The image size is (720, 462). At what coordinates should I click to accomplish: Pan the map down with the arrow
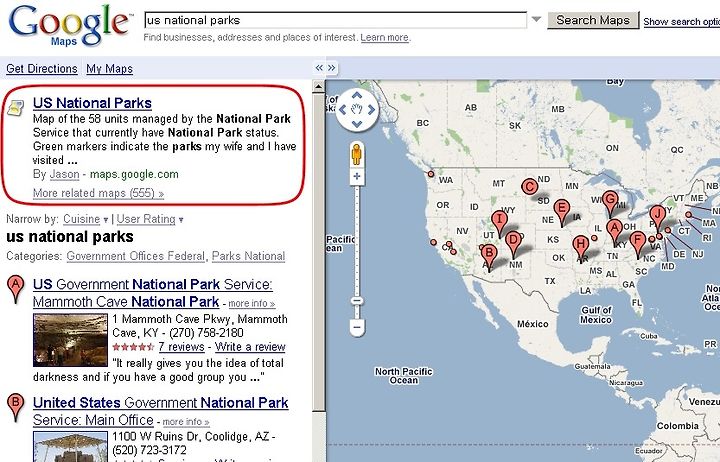(357, 124)
